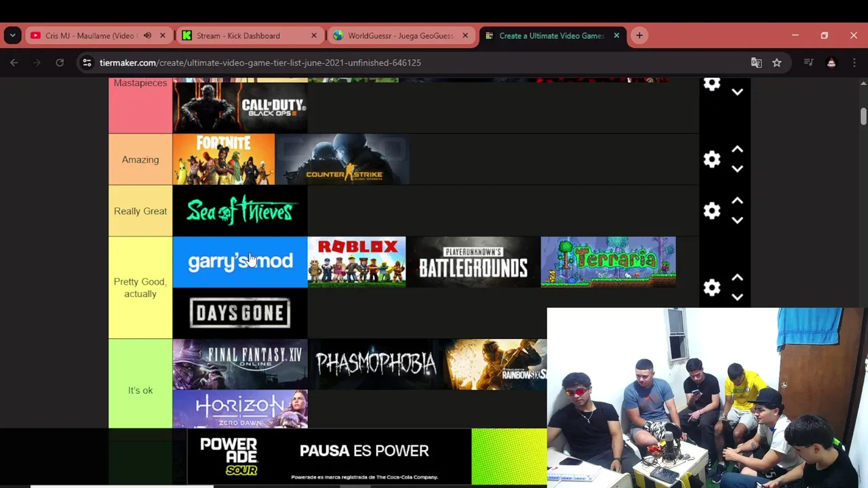The width and height of the screenshot is (868, 488).
Task: Move Really Great tier up
Action: [x=737, y=201]
